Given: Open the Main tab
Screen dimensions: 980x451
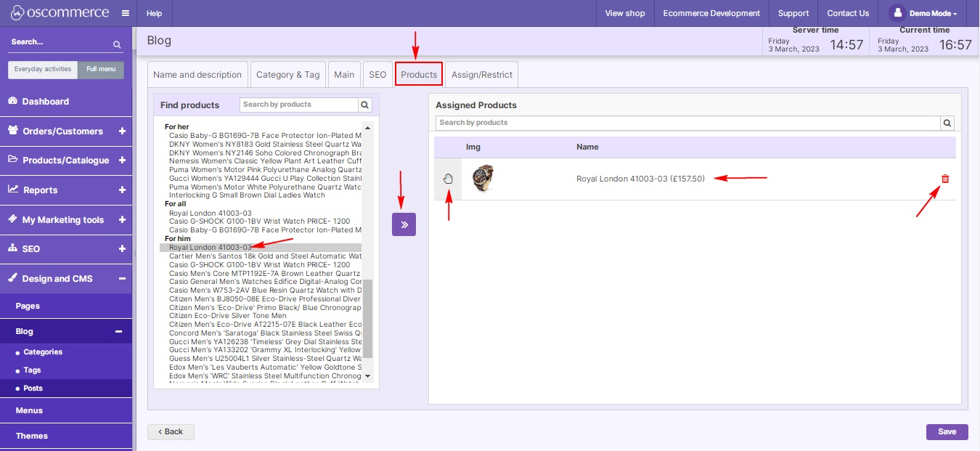Looking at the screenshot, I should tap(344, 74).
